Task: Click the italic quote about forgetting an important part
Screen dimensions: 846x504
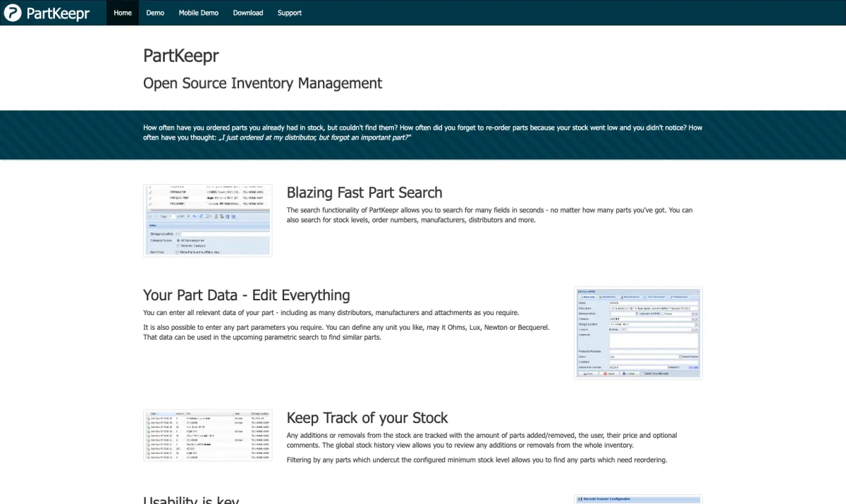Action: (x=315, y=137)
